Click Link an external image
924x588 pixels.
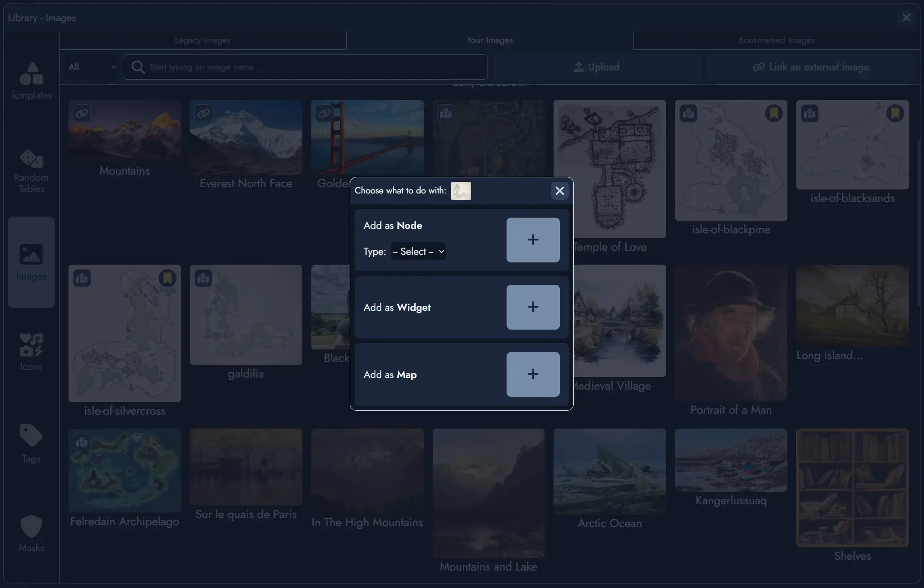(811, 67)
